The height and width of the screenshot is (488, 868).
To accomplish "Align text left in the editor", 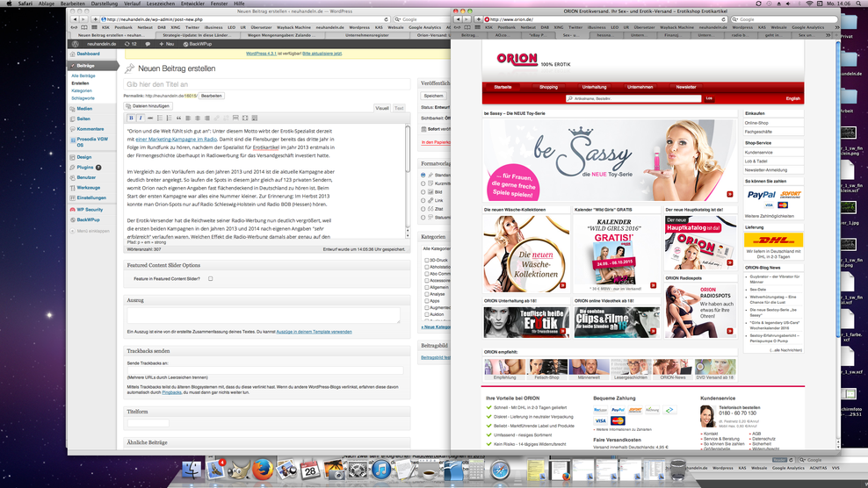I will [188, 118].
